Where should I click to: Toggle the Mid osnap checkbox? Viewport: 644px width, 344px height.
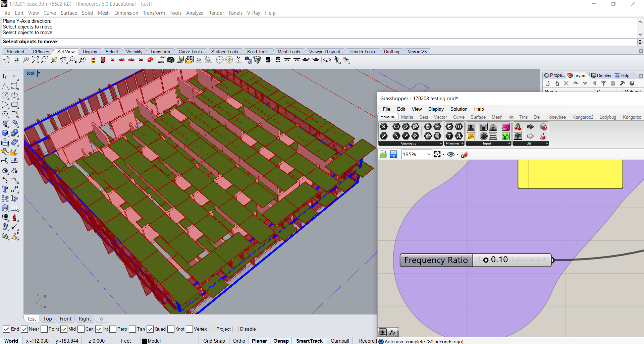pos(64,329)
